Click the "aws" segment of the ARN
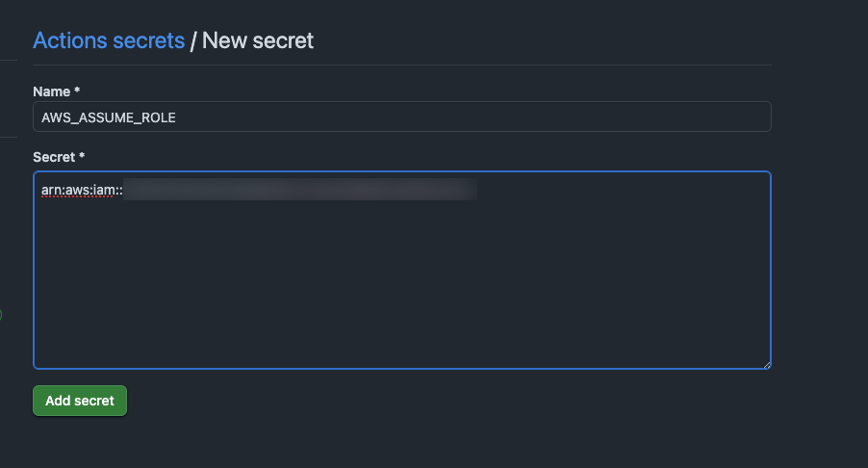Viewport: 868px width, 468px height. [x=77, y=190]
